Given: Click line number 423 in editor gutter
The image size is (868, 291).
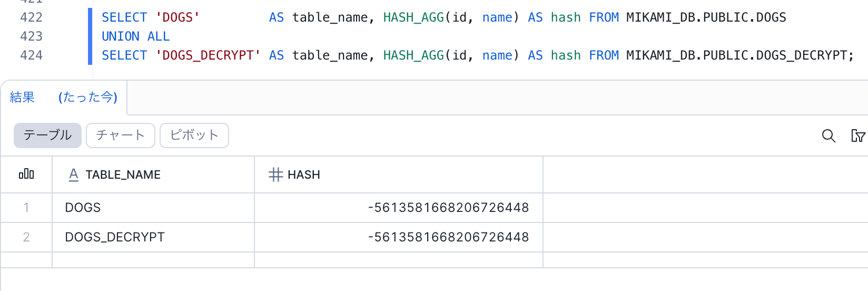Looking at the screenshot, I should (x=31, y=36).
